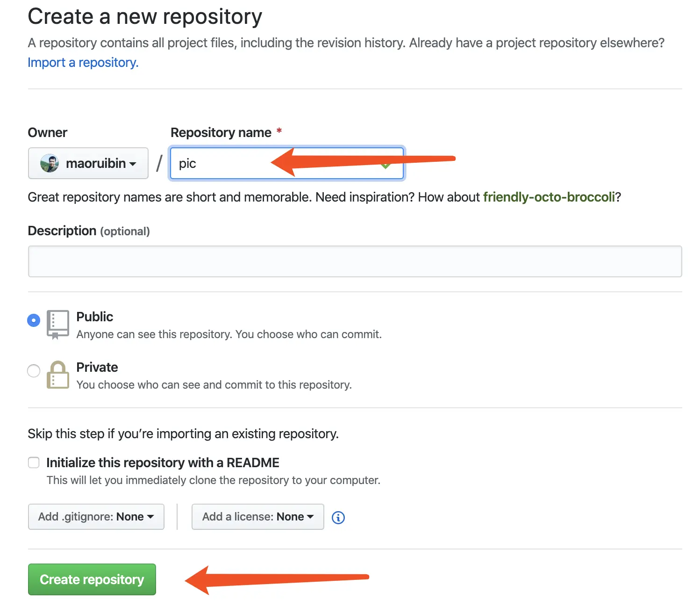Enable Initialize this repository with a README
Image resolution: width=700 pixels, height=607 pixels.
(x=34, y=462)
